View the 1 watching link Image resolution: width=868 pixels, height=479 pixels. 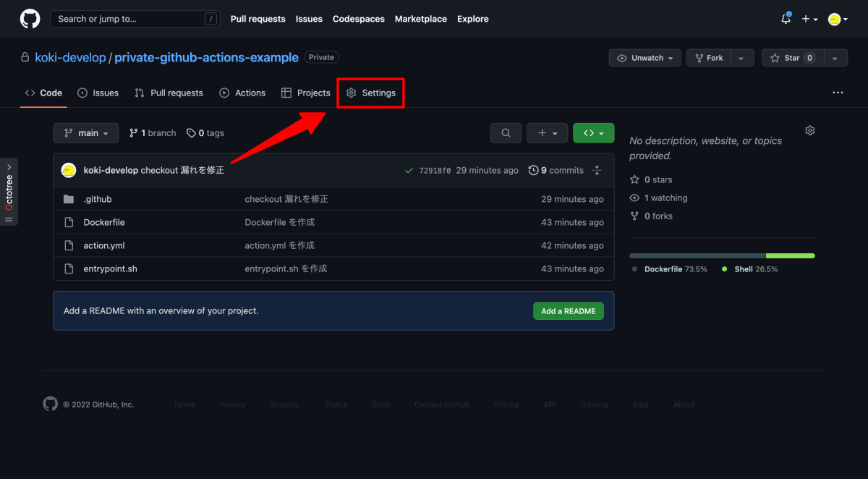(x=659, y=198)
